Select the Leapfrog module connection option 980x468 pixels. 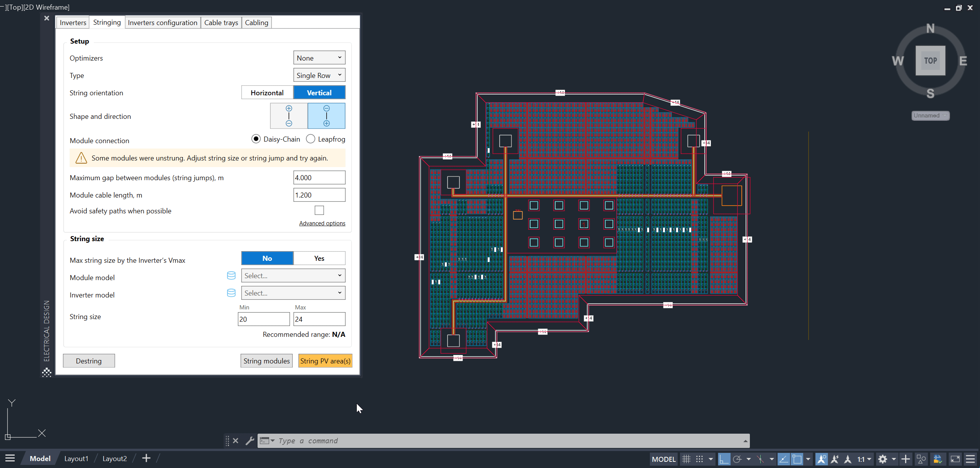click(x=310, y=139)
